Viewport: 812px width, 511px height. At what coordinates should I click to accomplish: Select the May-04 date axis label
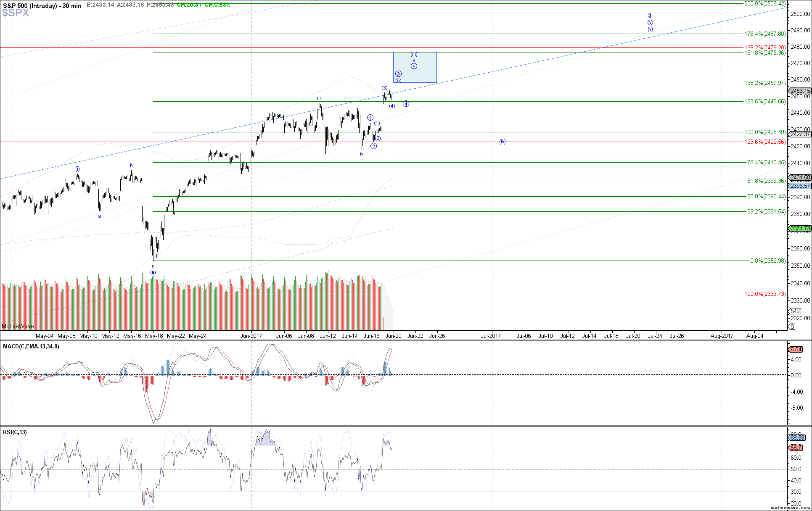point(45,336)
